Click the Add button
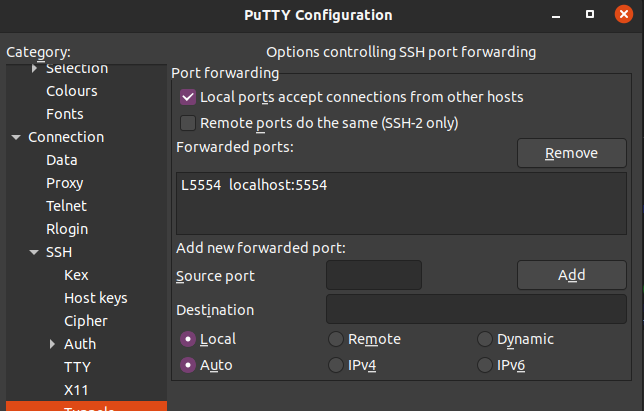644x411 pixels. click(572, 275)
